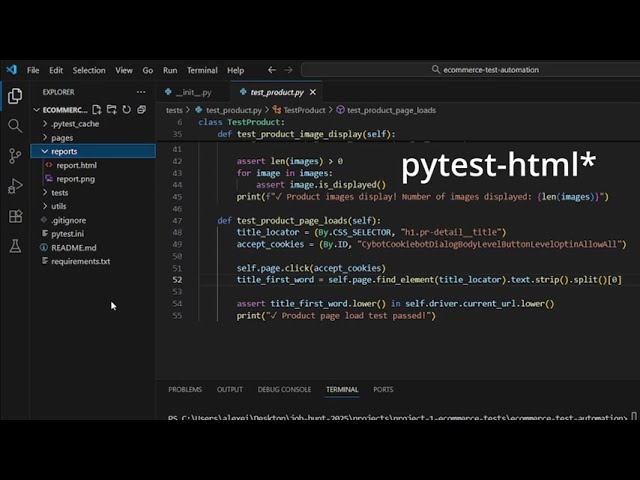The image size is (640, 480).
Task: Click the requirements.txt file icon
Action: (44, 261)
